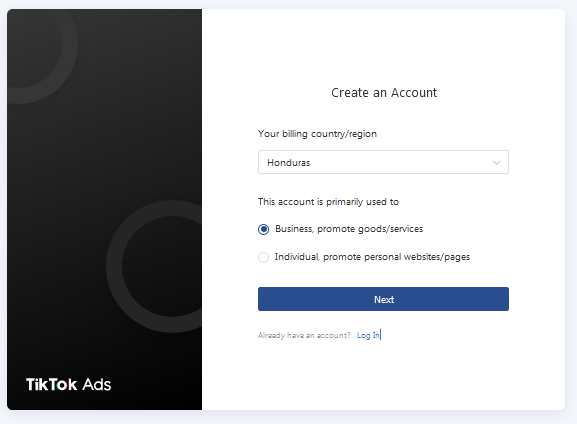Select the Individual radio button
The height and width of the screenshot is (424, 577).
[x=263, y=257]
